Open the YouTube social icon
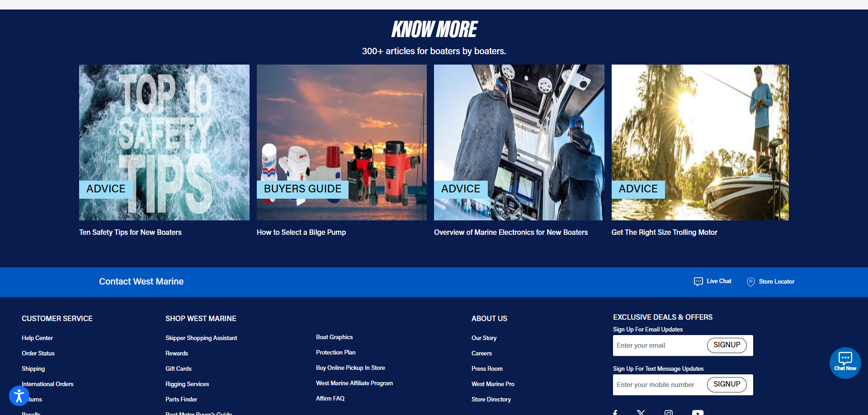Image resolution: width=868 pixels, height=415 pixels. (698, 413)
